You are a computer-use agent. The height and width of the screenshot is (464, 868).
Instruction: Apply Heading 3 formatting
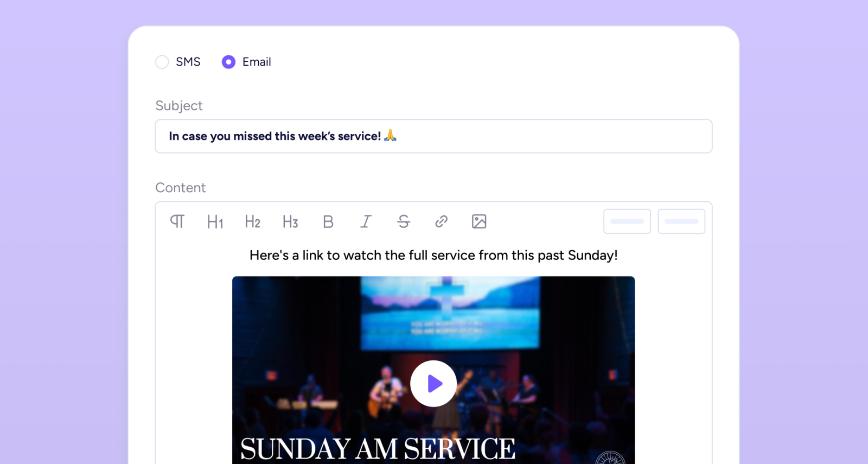click(290, 221)
